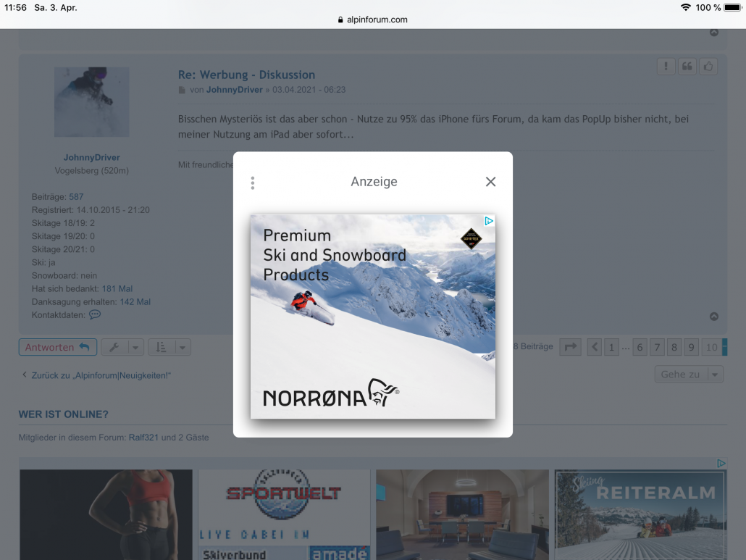Quote JohnnyDriver's post

(x=687, y=67)
